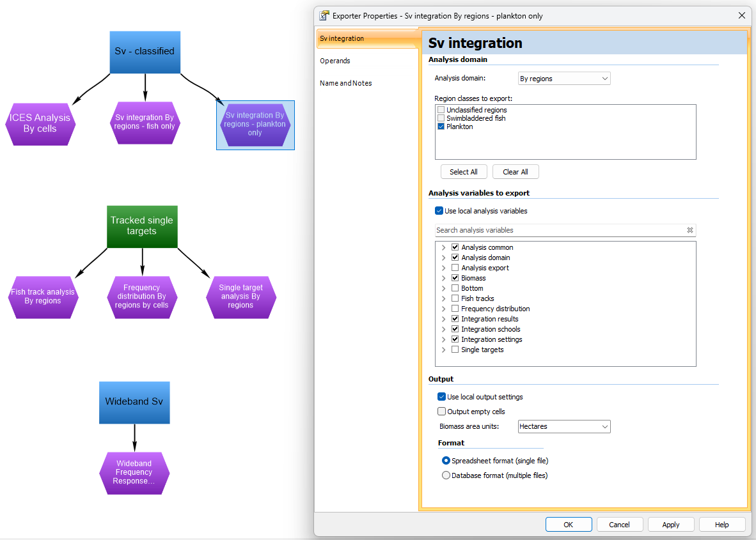756x540 pixels.
Task: Select Frequency distribution By regions by cells node
Action: point(142,297)
